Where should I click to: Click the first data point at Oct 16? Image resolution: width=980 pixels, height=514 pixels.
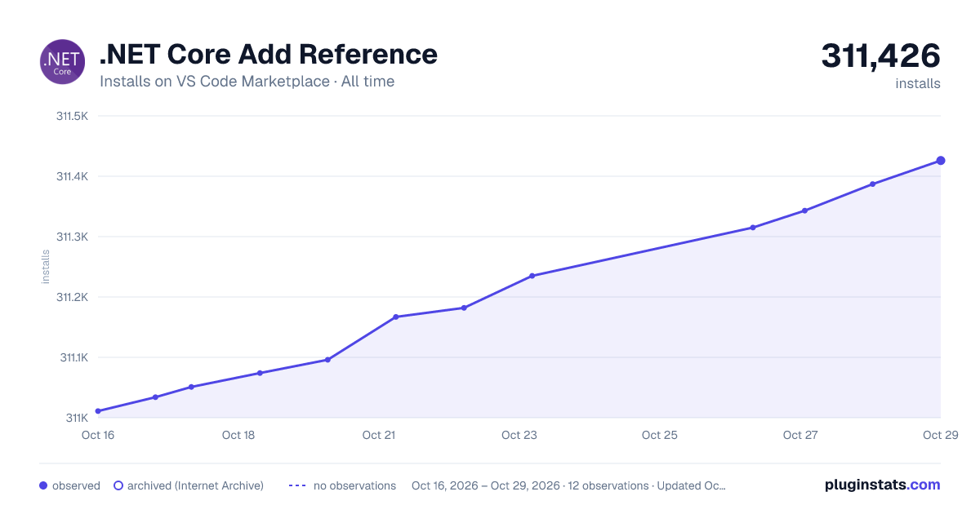[x=98, y=411]
